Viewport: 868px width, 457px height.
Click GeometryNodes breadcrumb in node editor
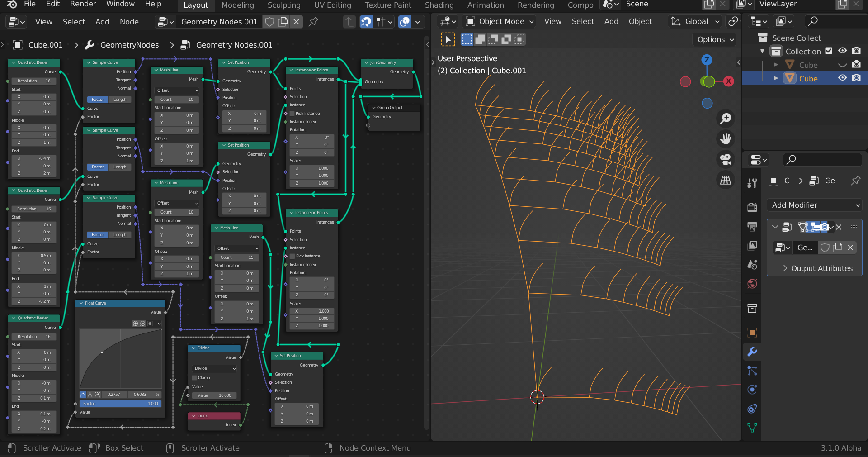(x=129, y=45)
